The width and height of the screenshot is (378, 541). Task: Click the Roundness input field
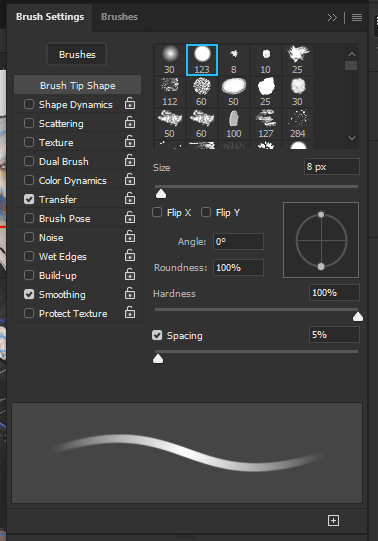pos(238,267)
